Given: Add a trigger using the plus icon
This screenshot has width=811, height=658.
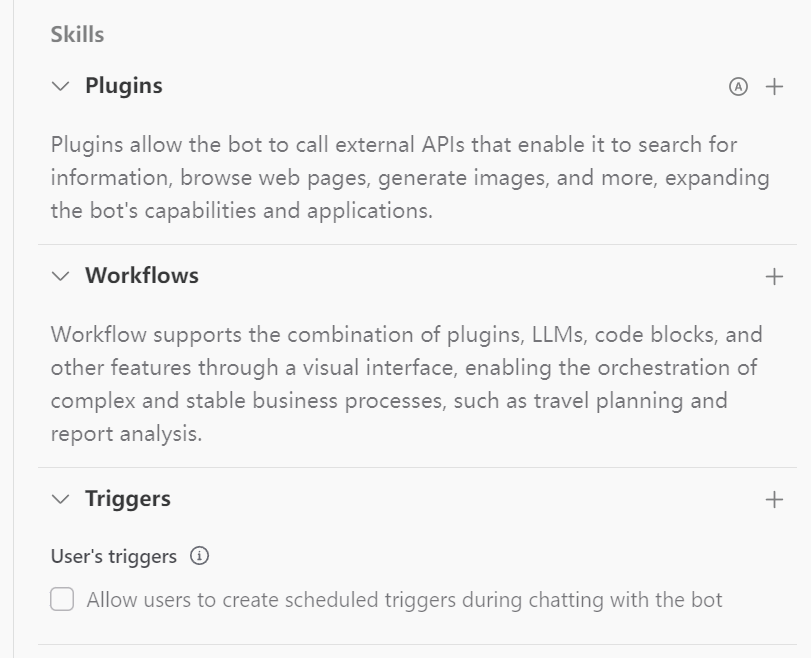Looking at the screenshot, I should click(x=774, y=500).
